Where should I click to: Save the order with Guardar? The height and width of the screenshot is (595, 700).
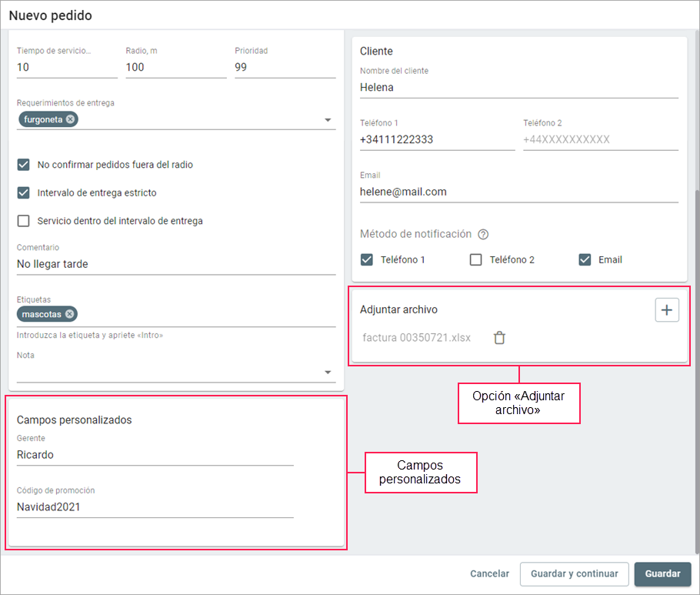click(x=662, y=573)
